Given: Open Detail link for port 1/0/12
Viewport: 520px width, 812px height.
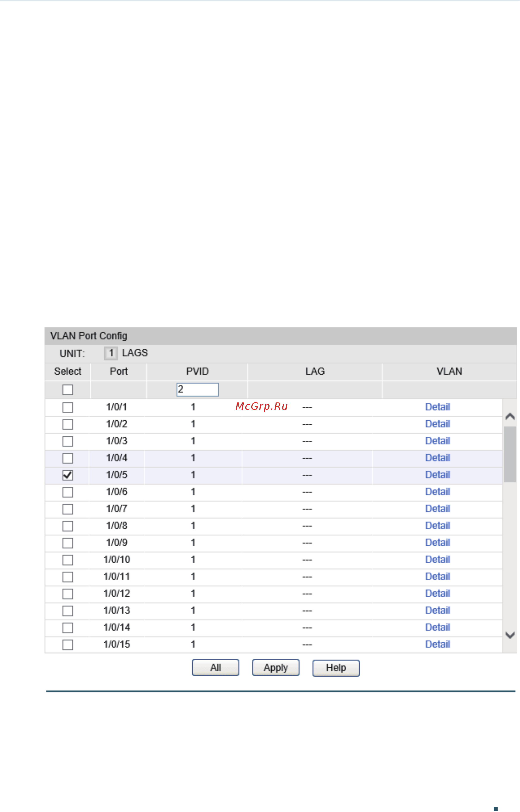Looking at the screenshot, I should (437, 593).
